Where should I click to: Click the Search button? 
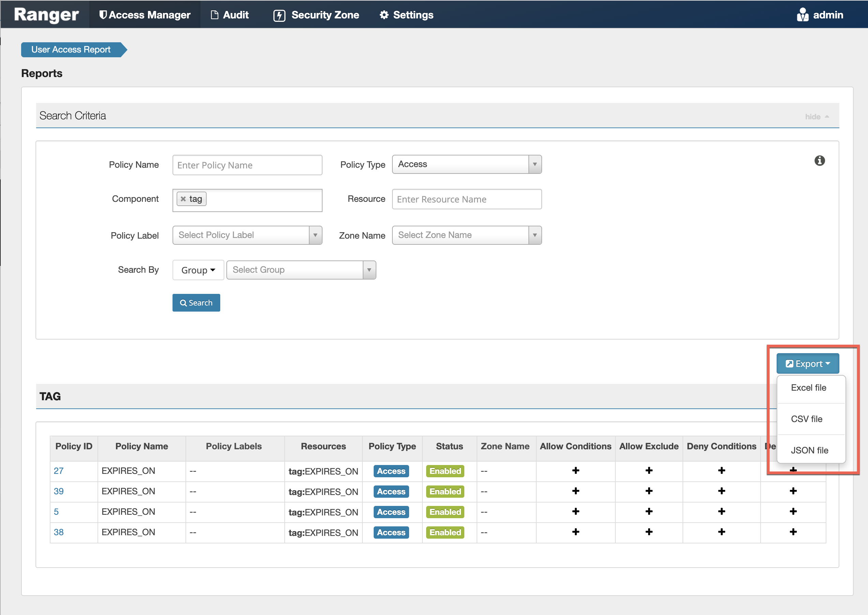click(x=196, y=303)
